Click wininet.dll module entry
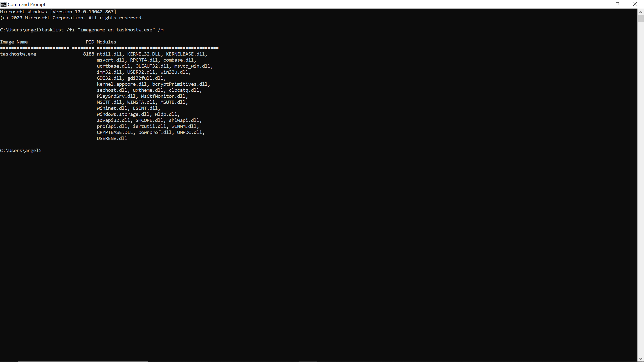The image size is (644, 362). tap(112, 108)
